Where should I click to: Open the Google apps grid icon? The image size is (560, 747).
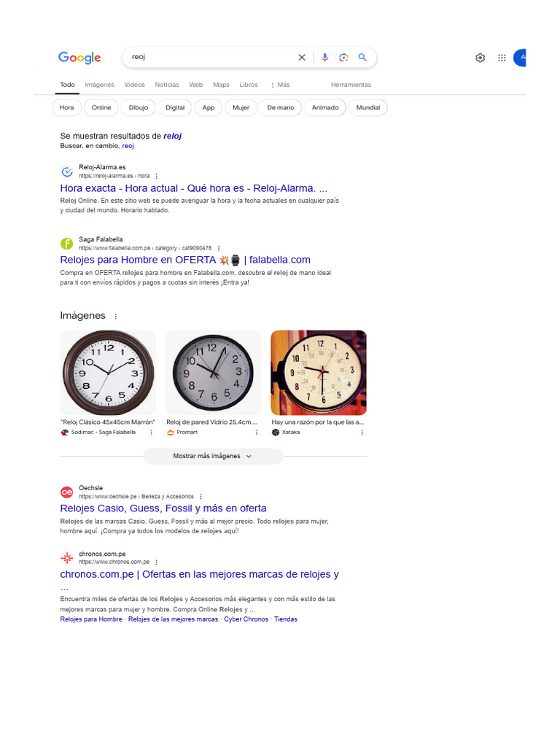(502, 58)
